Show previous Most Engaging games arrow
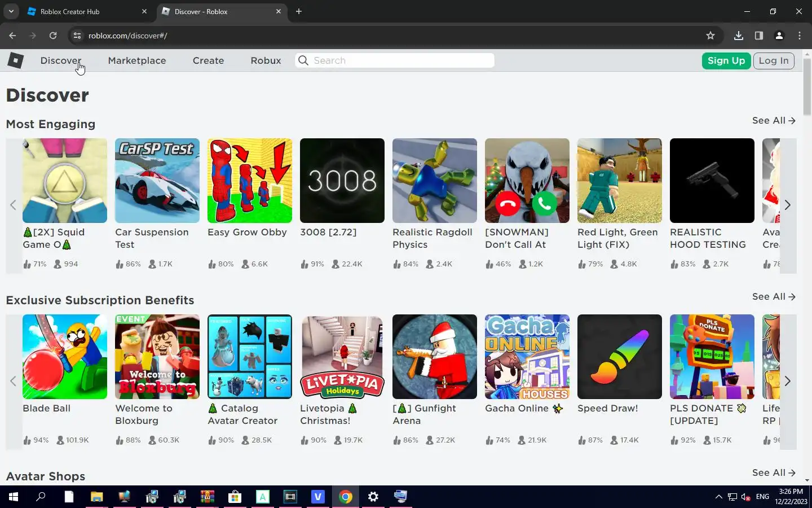 13,205
